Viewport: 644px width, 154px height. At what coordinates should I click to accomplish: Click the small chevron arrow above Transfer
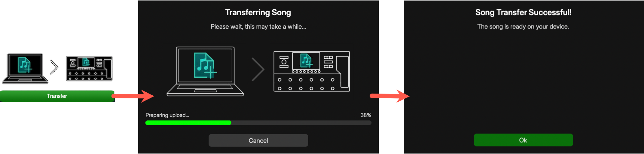pyautogui.click(x=54, y=67)
